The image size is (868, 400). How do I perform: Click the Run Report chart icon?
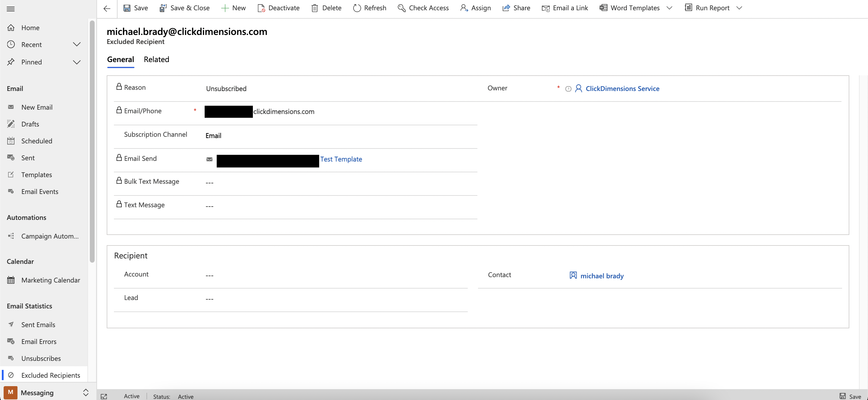pyautogui.click(x=688, y=8)
